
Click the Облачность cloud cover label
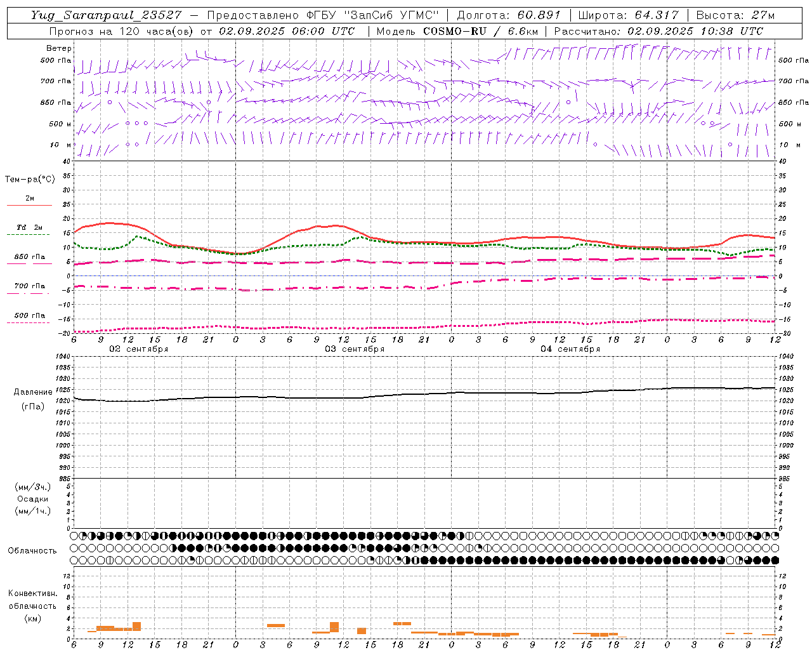[32, 551]
